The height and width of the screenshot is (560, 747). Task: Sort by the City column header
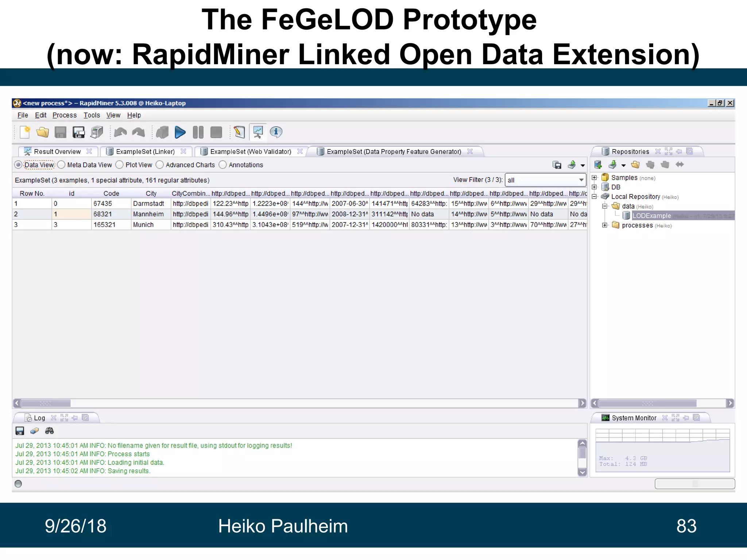coord(151,194)
